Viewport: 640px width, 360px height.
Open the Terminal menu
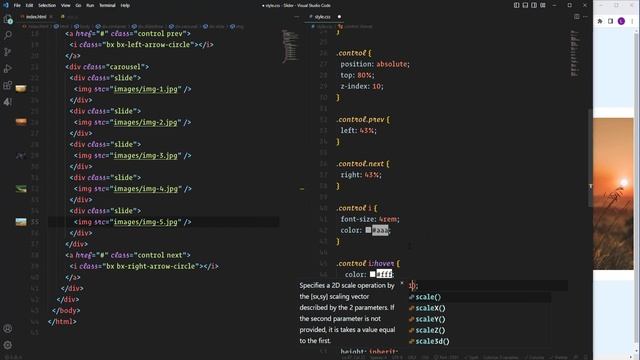pos(107,5)
